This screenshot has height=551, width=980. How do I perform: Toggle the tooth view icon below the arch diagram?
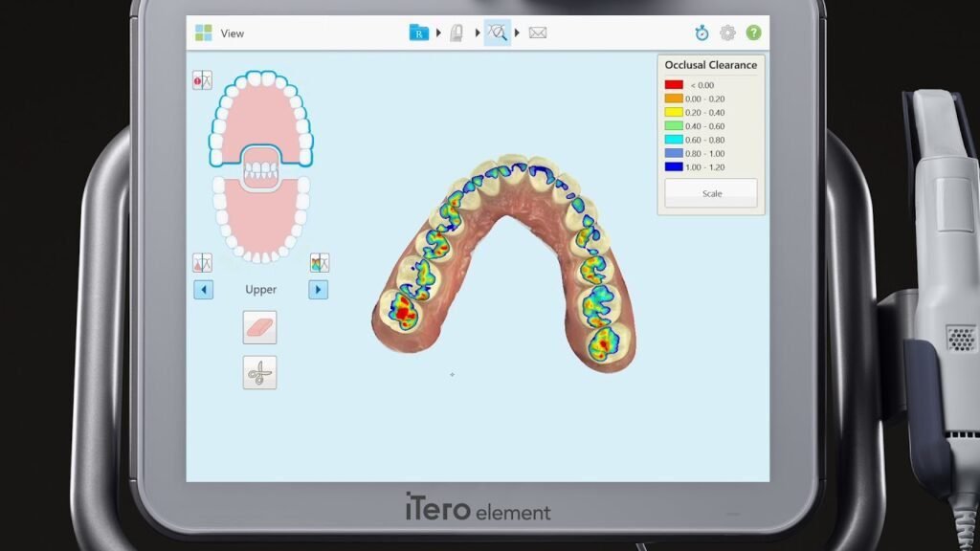(x=205, y=260)
